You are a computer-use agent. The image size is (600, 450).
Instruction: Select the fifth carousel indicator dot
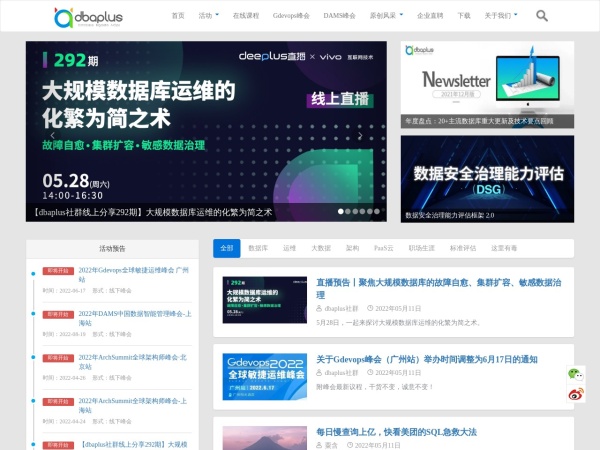[x=370, y=211]
